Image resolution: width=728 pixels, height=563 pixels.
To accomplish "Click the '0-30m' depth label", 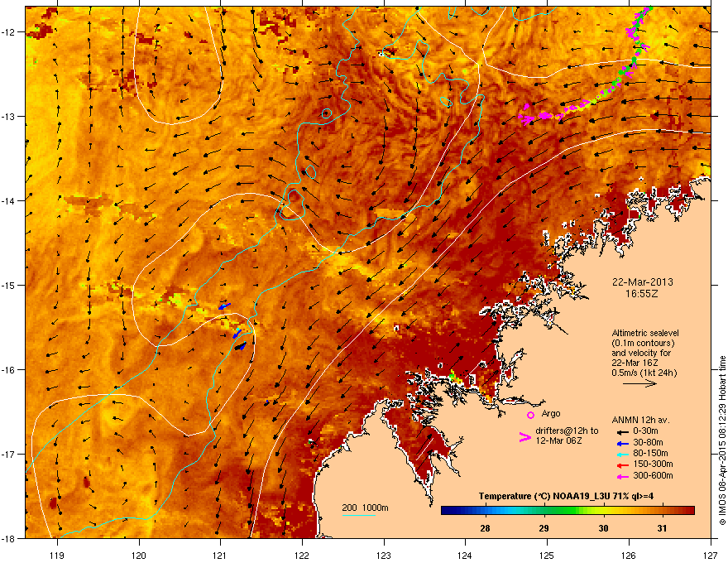I will pos(645,431).
